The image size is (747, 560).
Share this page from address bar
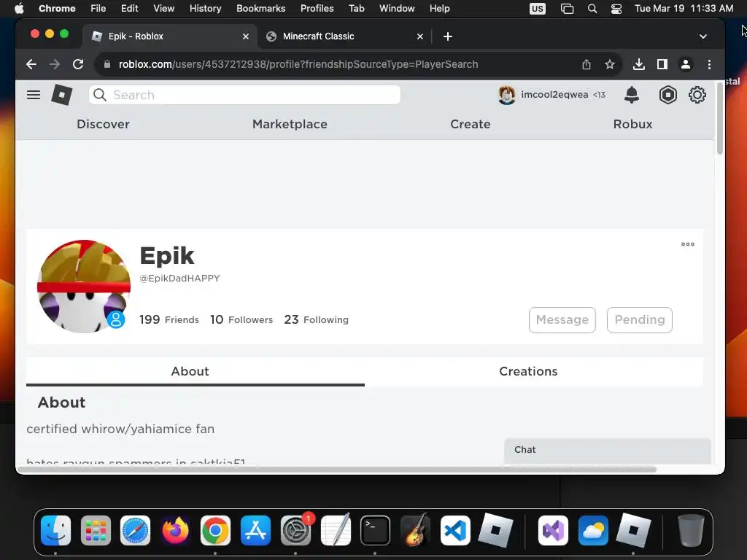pyautogui.click(x=587, y=64)
